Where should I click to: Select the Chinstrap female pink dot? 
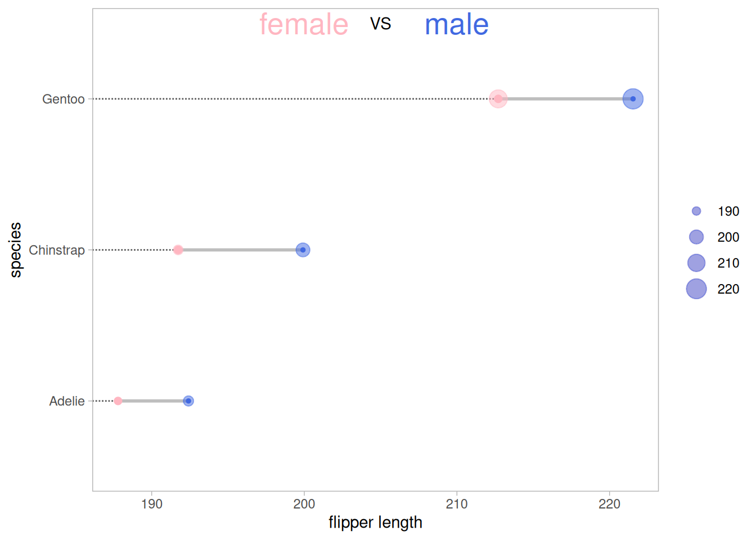click(178, 250)
